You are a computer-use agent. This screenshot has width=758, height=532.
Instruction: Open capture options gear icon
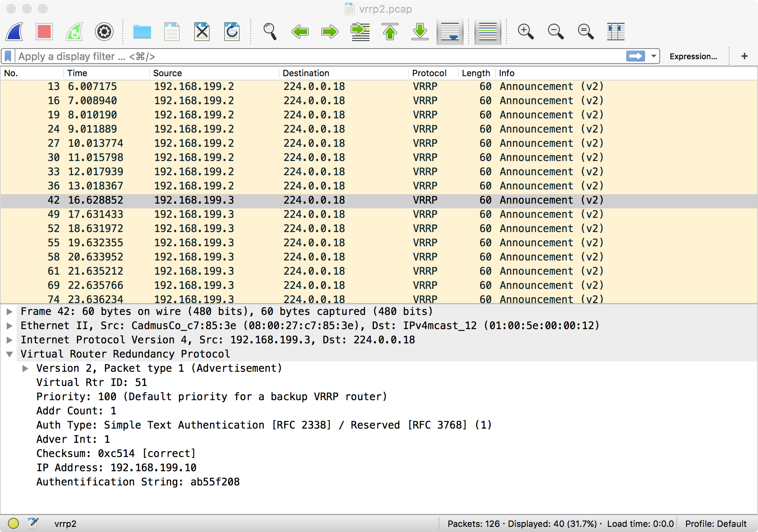coord(104,32)
